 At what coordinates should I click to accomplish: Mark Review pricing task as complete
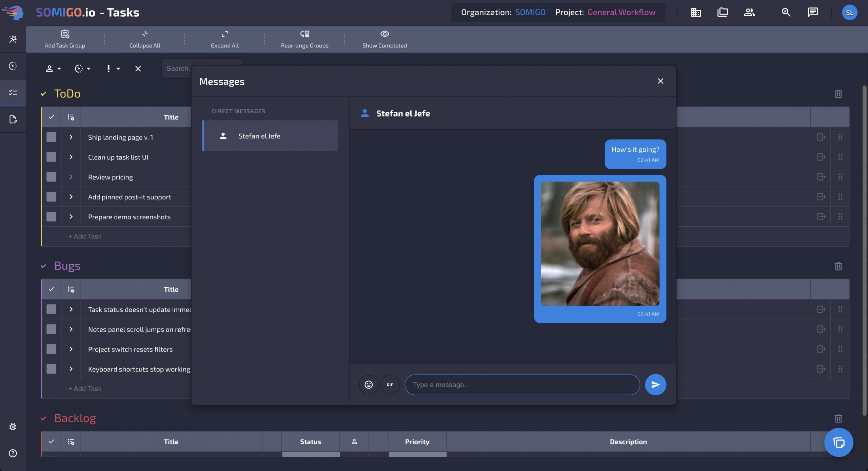click(51, 177)
